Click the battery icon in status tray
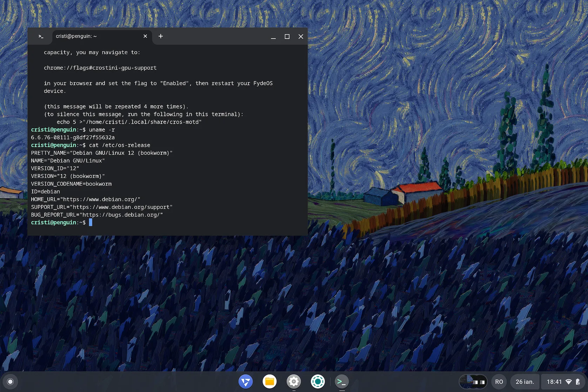This screenshot has width=588, height=392. coord(578,382)
